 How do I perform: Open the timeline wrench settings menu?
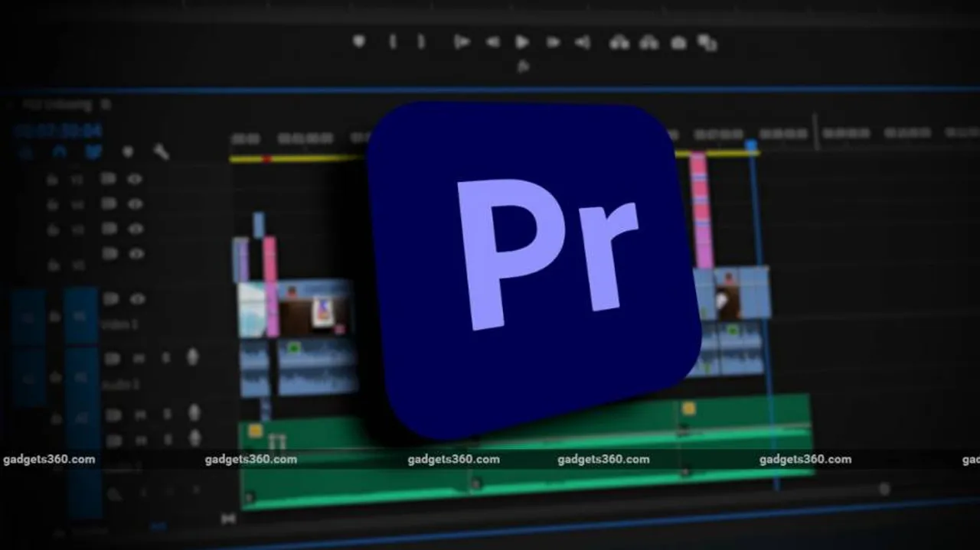click(161, 151)
